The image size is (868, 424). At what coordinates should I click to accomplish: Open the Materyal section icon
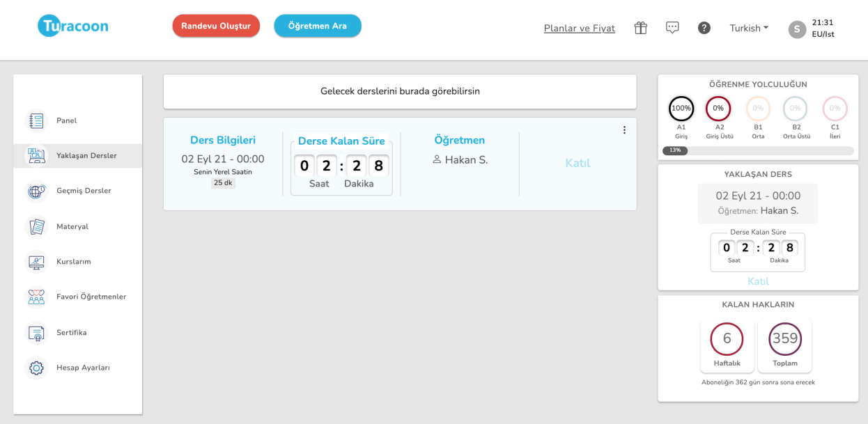pos(37,226)
